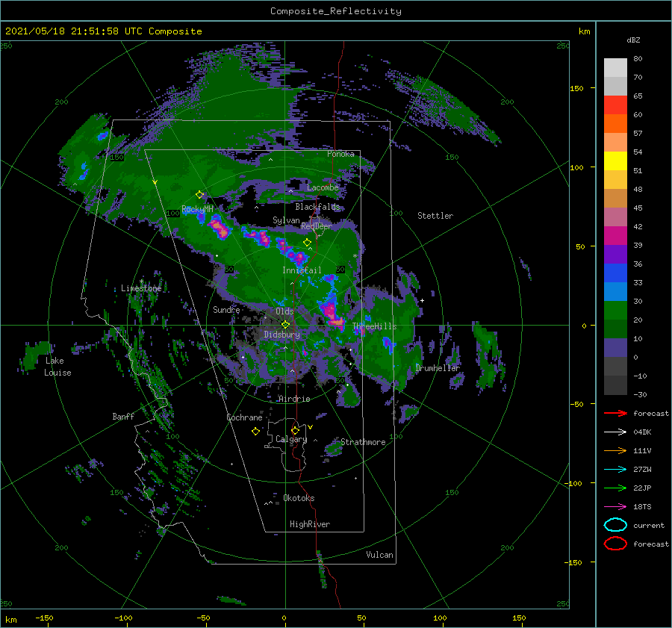The height and width of the screenshot is (628, 672).
Task: Select the Airdrie label on map
Action: coord(294,399)
